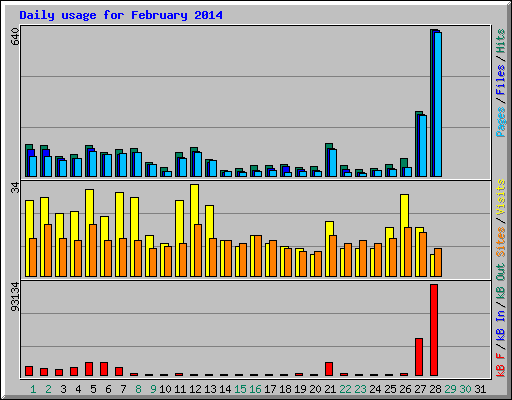Click the day 15 axis label
Viewport: 512px width, 400px height.
[x=240, y=389]
